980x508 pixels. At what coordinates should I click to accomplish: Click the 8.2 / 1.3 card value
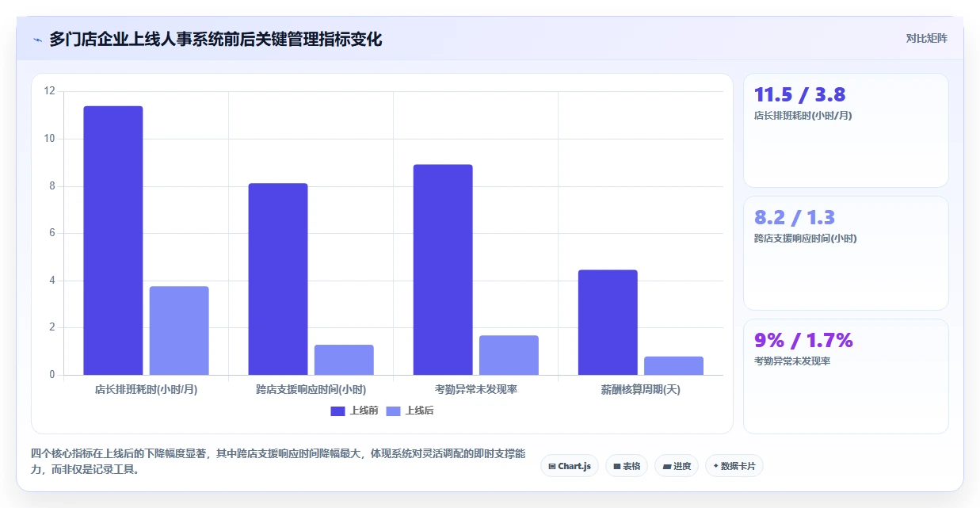795,218
